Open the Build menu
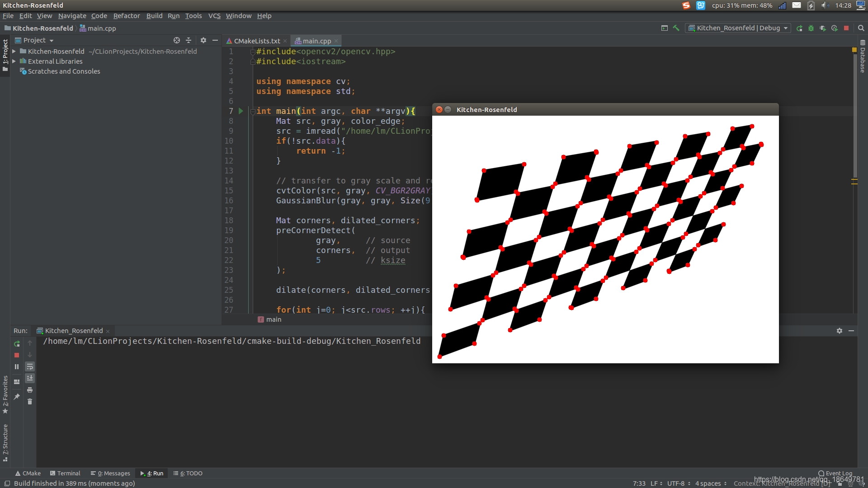This screenshot has height=488, width=868. tap(154, 16)
